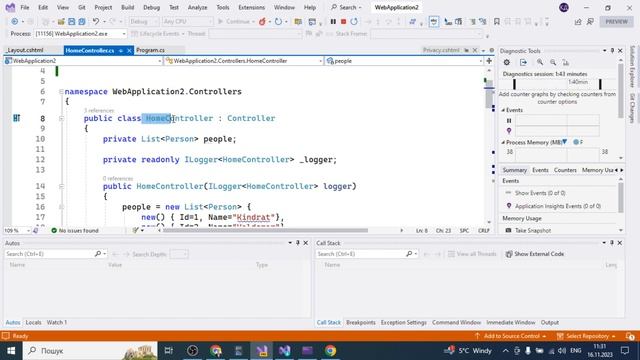This screenshot has height=360, width=640.
Task: Click the editor horizontal scrollbar thumb
Action: point(265,231)
